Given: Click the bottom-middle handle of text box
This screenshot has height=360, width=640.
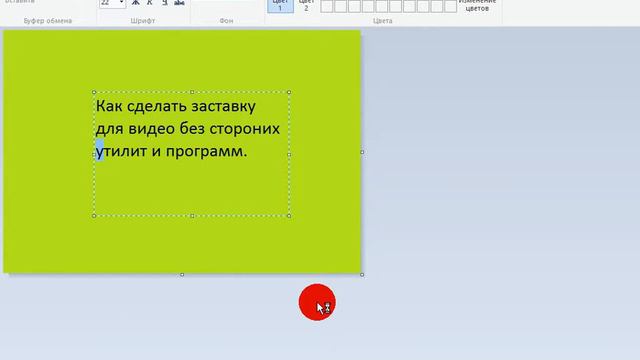Looking at the screenshot, I should tap(192, 216).
